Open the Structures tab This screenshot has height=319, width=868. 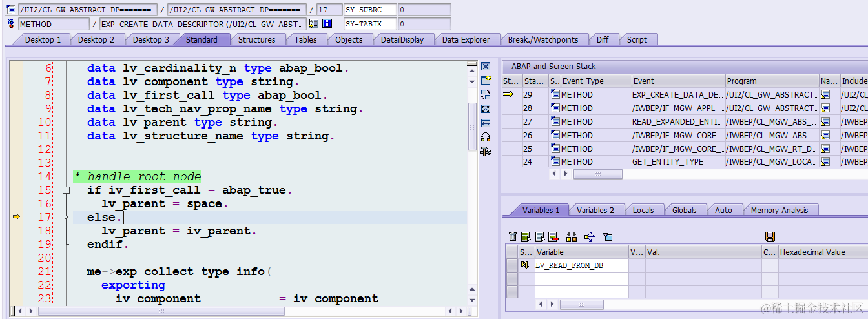(256, 39)
